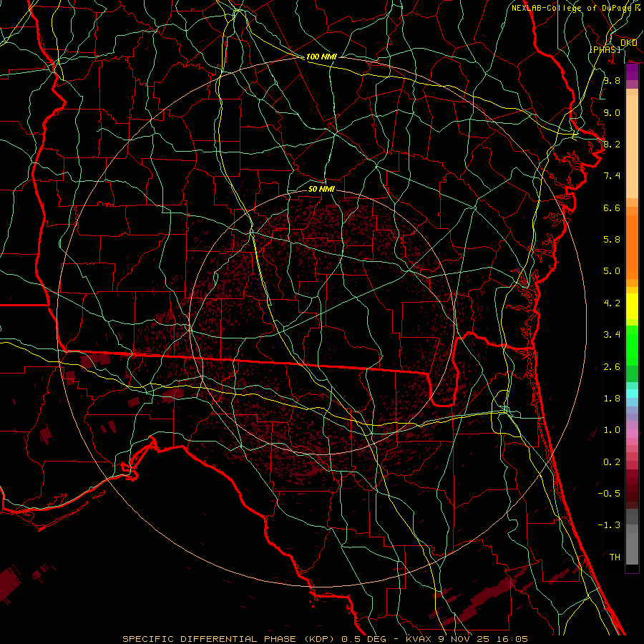
Task: Click the cyan color band near 1.8
Action: pos(632,393)
